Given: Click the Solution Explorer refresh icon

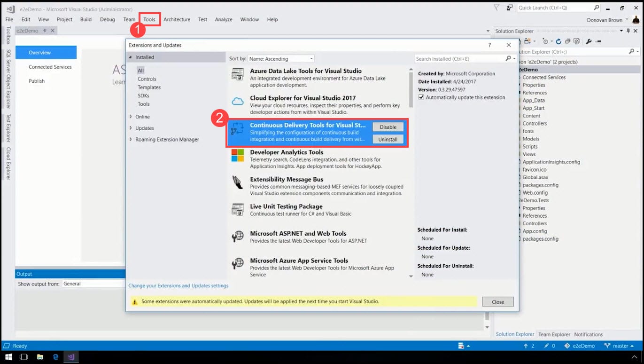Looking at the screenshot, I should (x=559, y=41).
